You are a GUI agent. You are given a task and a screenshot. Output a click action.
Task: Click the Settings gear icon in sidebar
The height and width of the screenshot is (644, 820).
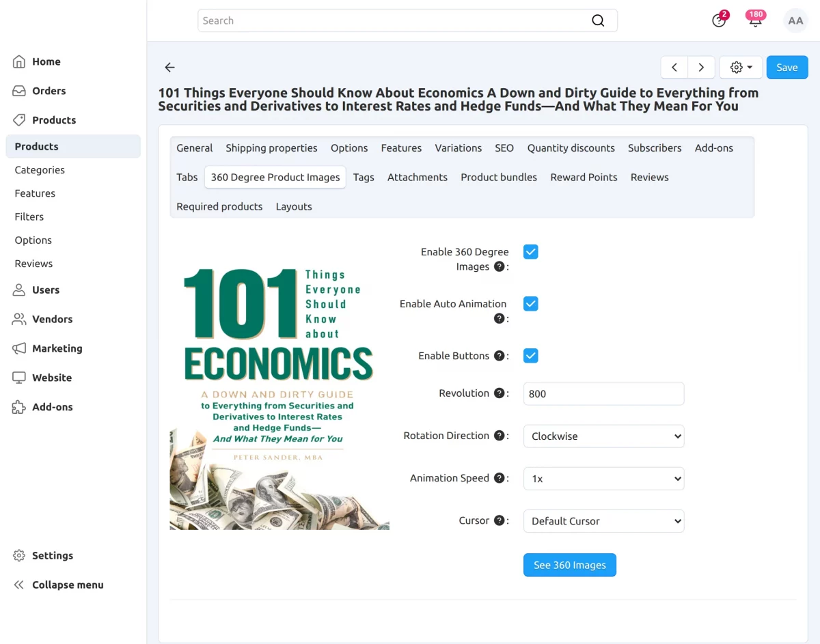tap(19, 556)
